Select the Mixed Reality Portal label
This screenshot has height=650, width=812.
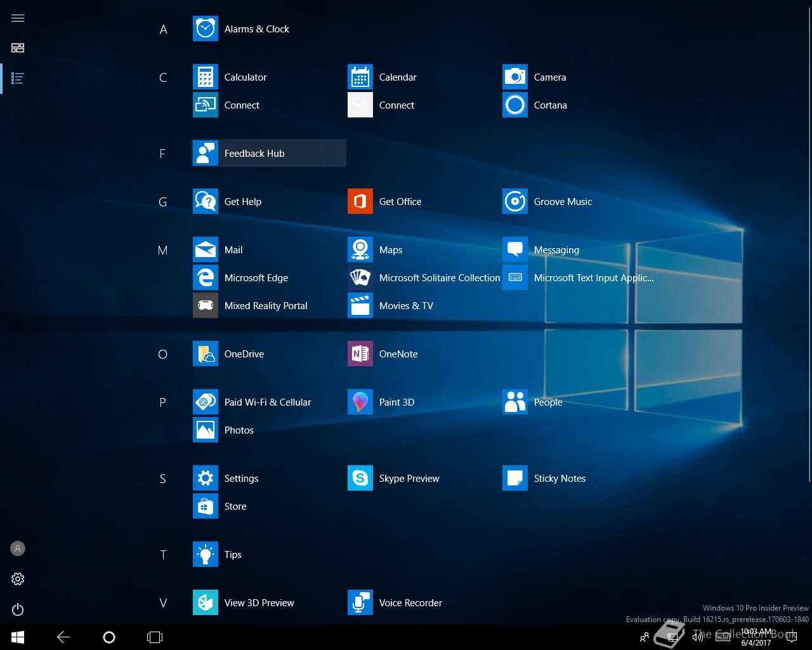click(x=266, y=306)
